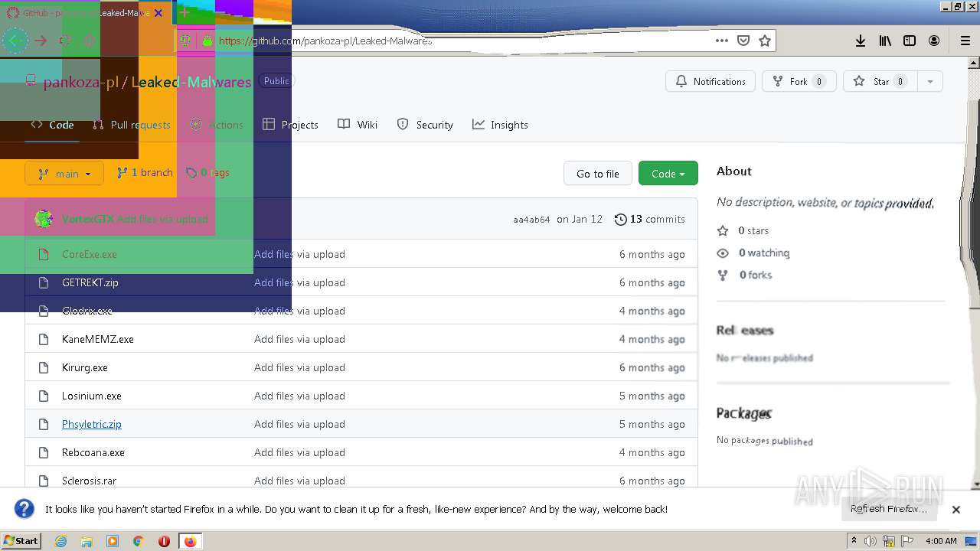Click the Refresh Firefox button

(x=888, y=509)
